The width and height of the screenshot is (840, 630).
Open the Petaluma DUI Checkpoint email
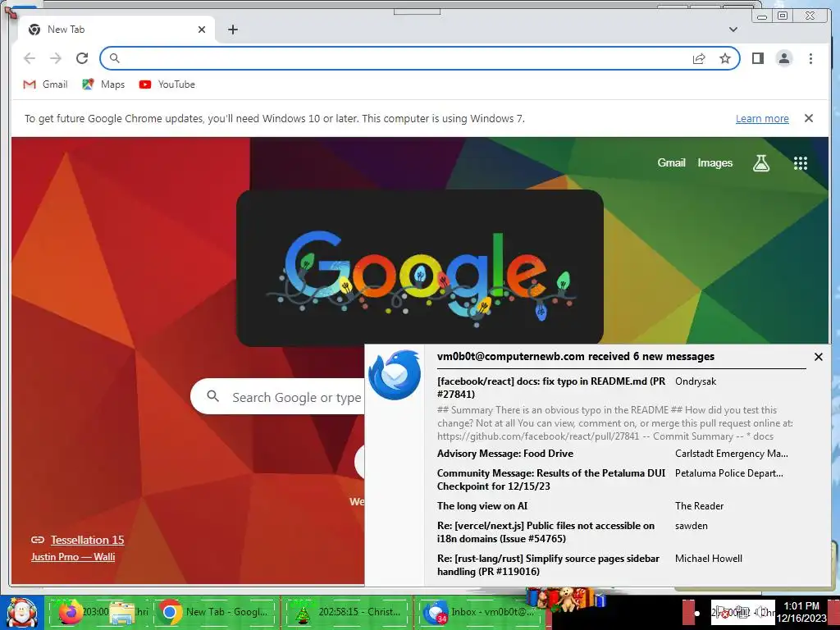pos(551,479)
